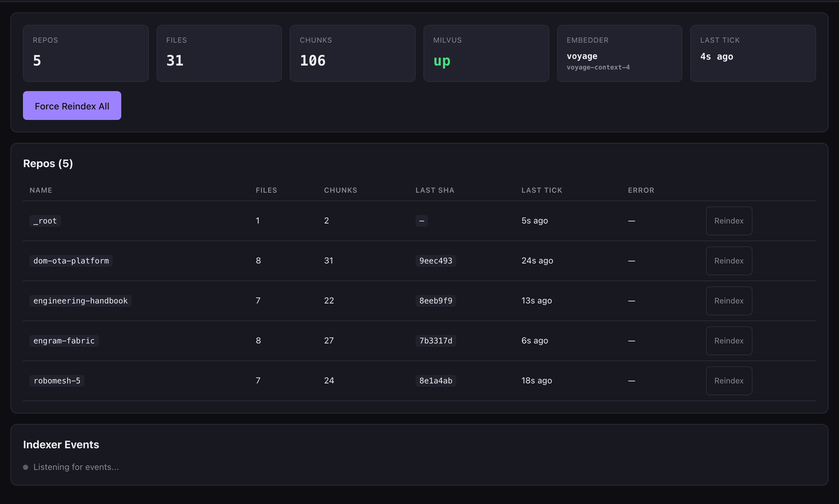
Task: Click the Indexer Events heading
Action: coord(61,445)
